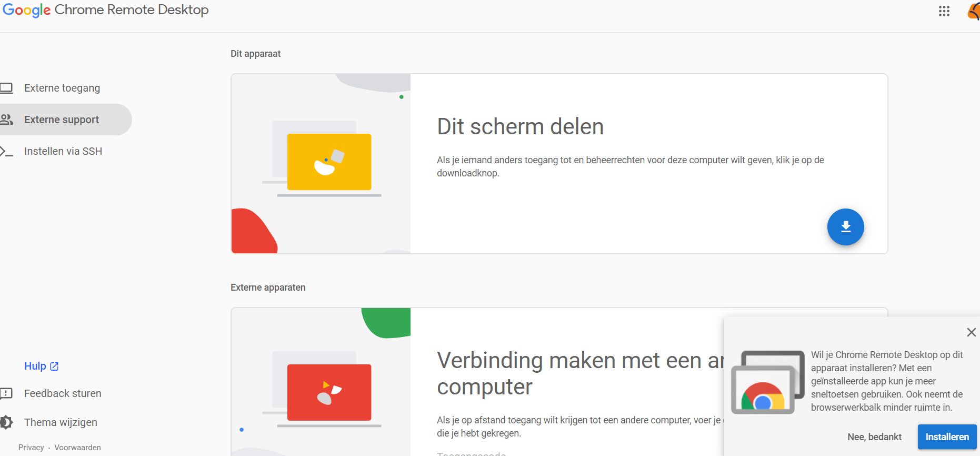Click the people icon beside Externe support
This screenshot has width=980, height=456.
(6, 120)
